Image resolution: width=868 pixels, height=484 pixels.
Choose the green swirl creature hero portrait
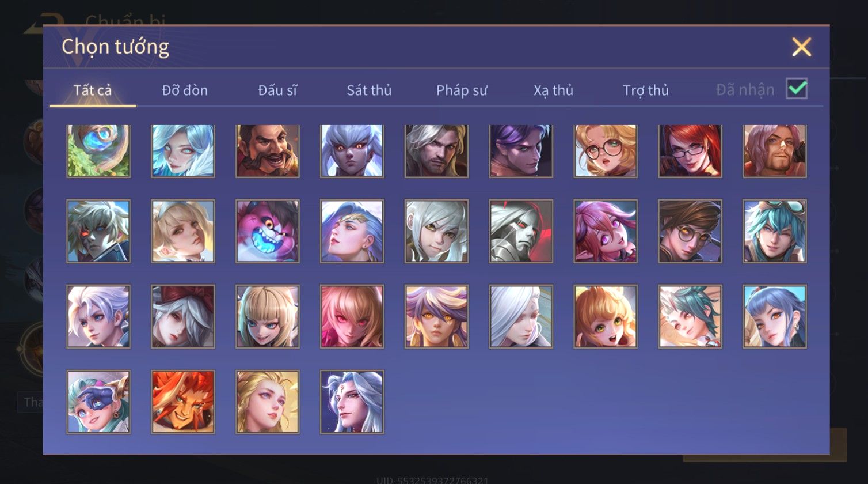pyautogui.click(x=98, y=151)
